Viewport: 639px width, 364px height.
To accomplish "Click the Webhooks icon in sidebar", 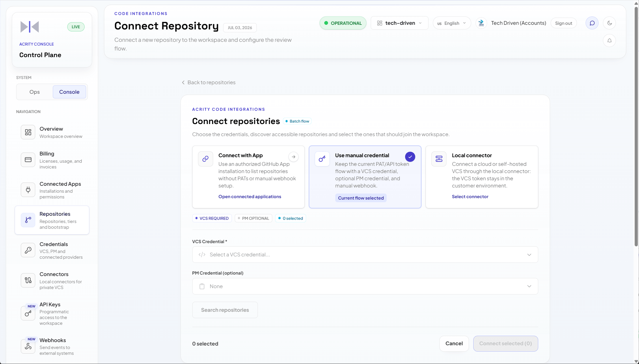I will pos(28,346).
